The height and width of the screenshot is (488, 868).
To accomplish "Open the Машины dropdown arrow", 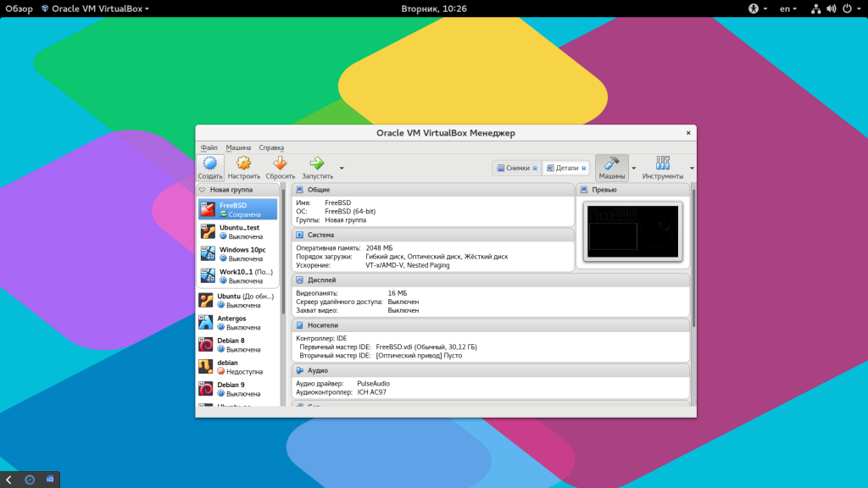I will click(633, 167).
